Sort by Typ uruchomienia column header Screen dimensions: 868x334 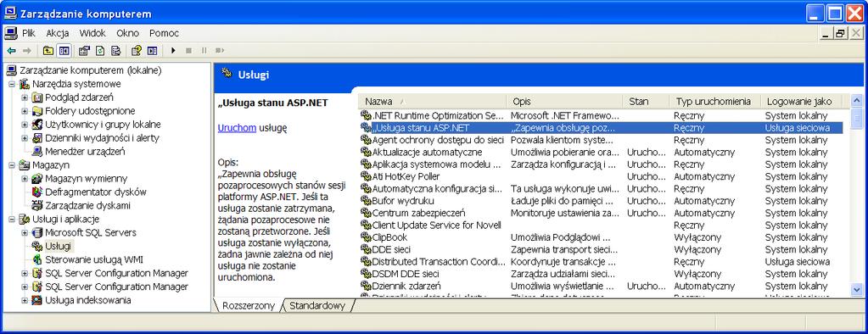(714, 101)
